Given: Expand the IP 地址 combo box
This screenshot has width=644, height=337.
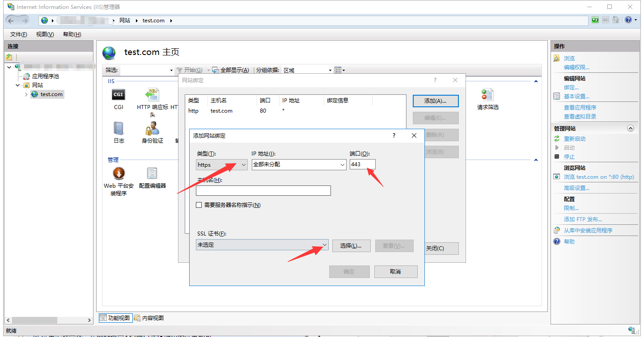Looking at the screenshot, I should point(342,164).
